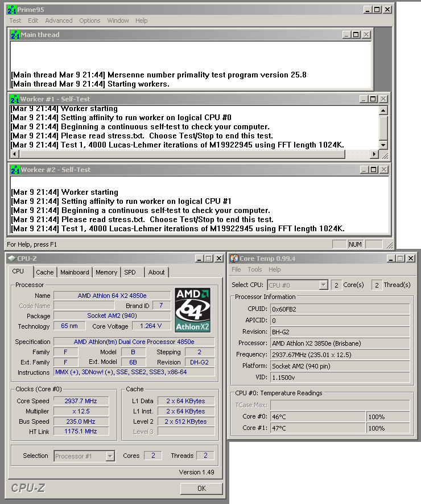The height and width of the screenshot is (504, 421).
Task: Click the NUM indicator in Prime95 status bar
Action: (x=355, y=244)
